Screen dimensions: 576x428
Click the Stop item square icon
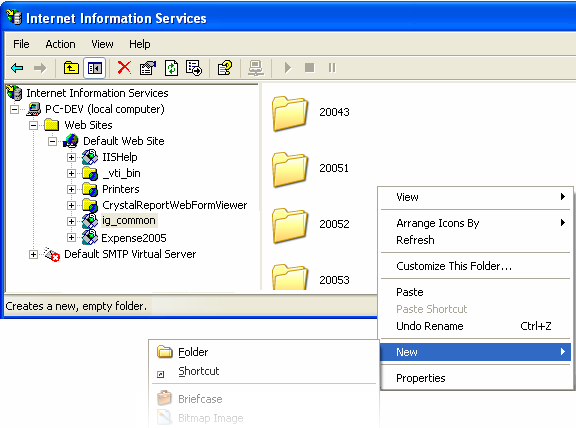click(x=310, y=68)
